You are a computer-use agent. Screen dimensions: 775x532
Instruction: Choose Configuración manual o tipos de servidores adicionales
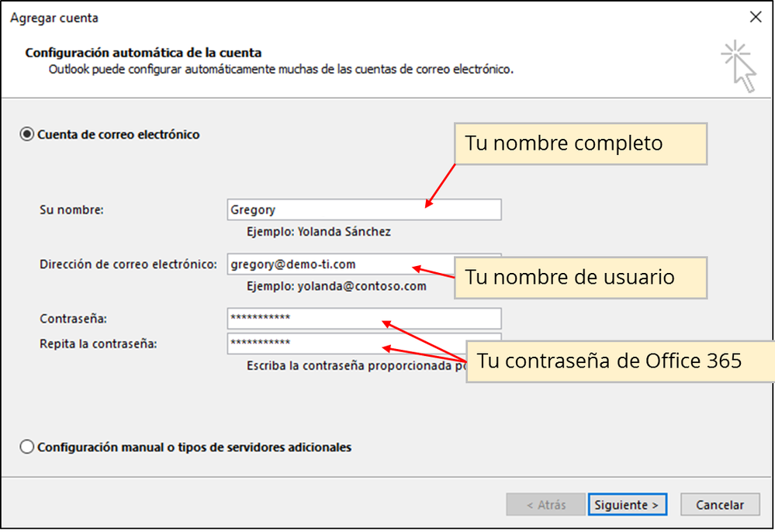pos(28,447)
